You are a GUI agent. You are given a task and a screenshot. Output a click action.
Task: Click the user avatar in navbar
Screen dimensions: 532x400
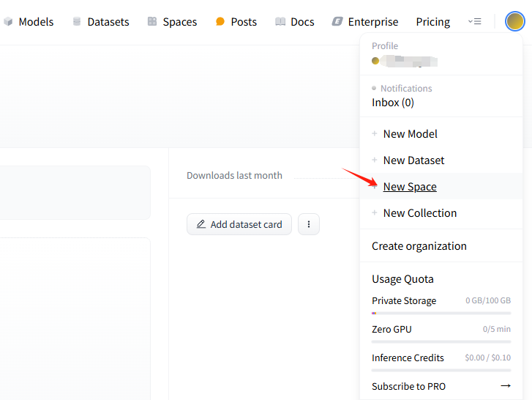[514, 21]
